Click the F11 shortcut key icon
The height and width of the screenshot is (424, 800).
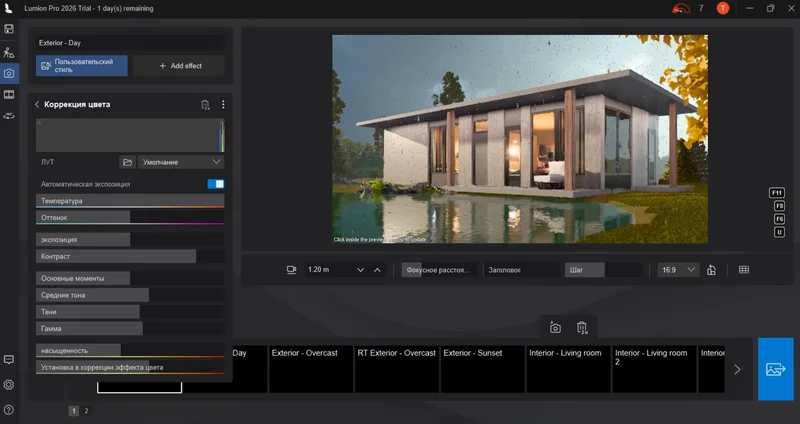point(777,193)
